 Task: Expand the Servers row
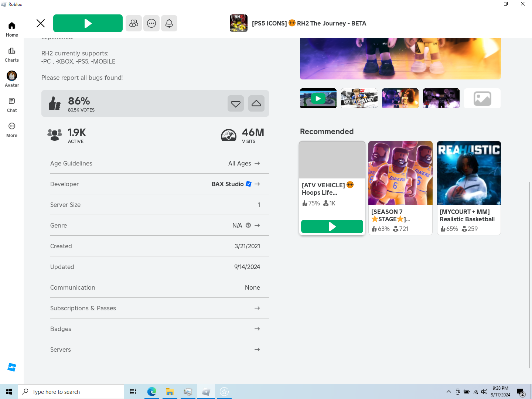point(160,349)
